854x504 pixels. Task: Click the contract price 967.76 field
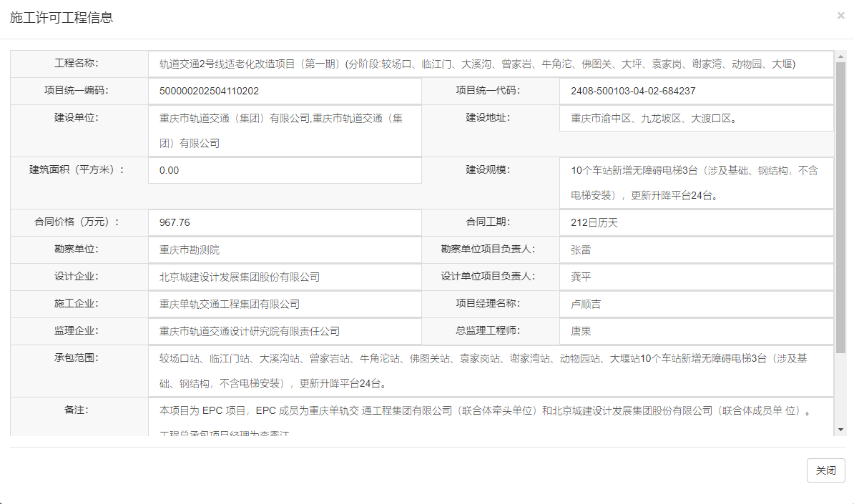[x=175, y=222]
